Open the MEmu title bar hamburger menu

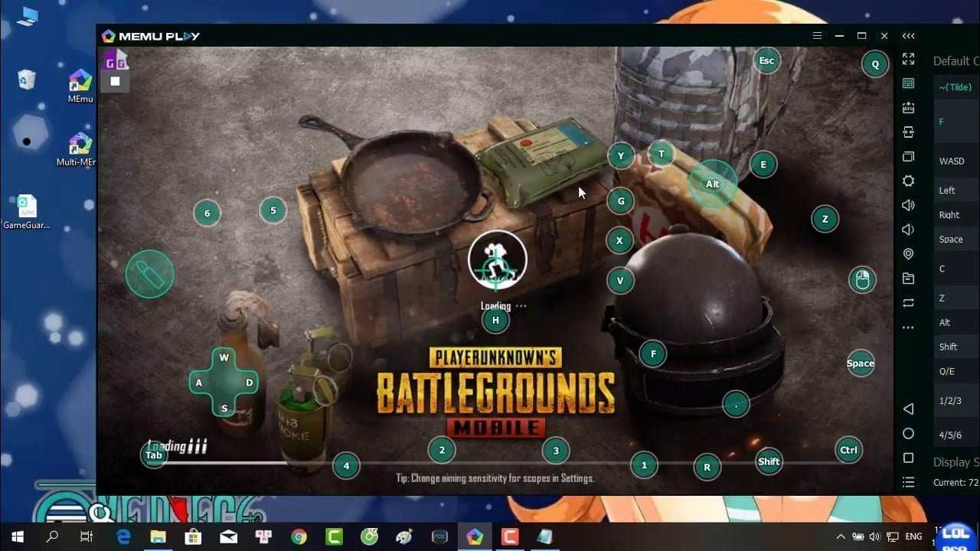[x=817, y=36]
